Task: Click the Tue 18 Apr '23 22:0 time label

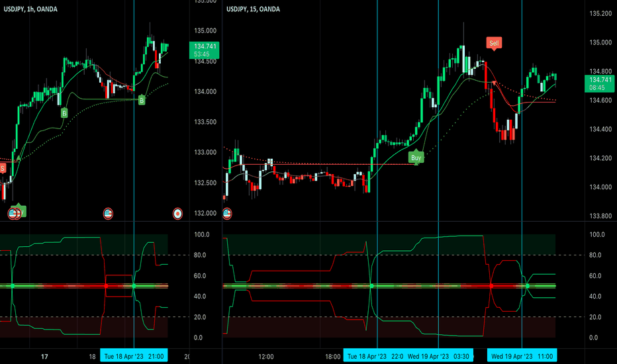Action: (x=375, y=357)
